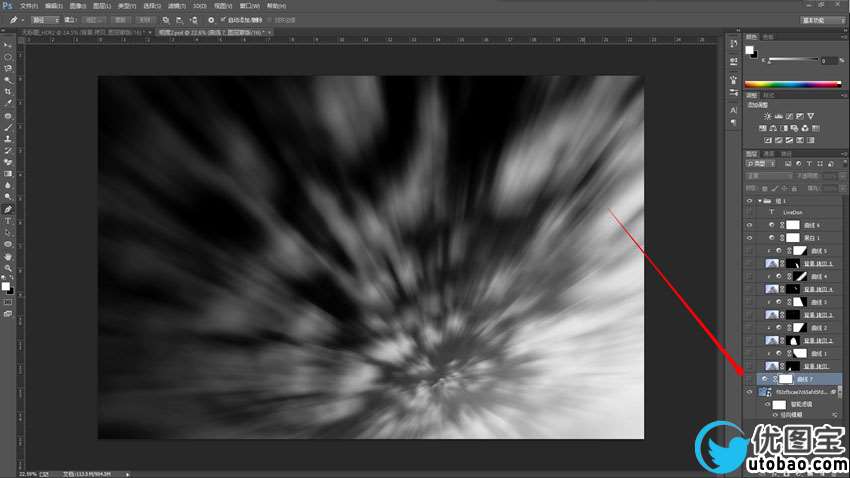
Task: Add a Brightness/Contrast adjustment
Action: pos(768,116)
